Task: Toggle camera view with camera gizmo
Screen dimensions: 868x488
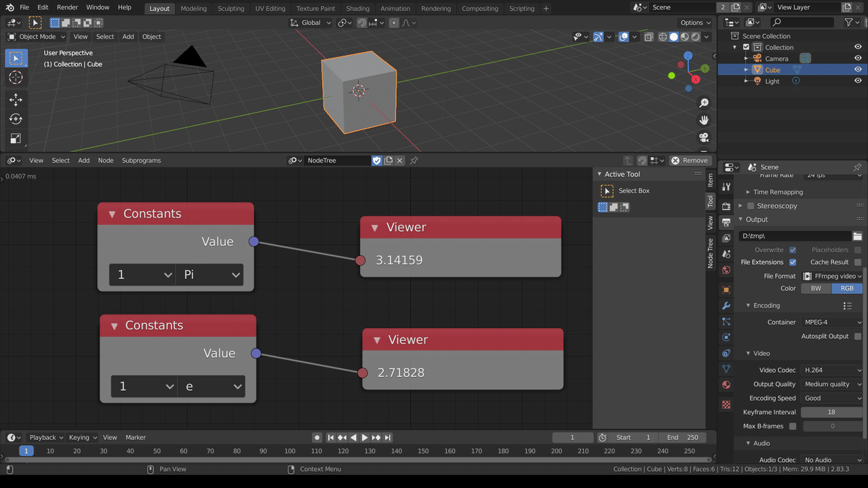Action: pos(704,138)
